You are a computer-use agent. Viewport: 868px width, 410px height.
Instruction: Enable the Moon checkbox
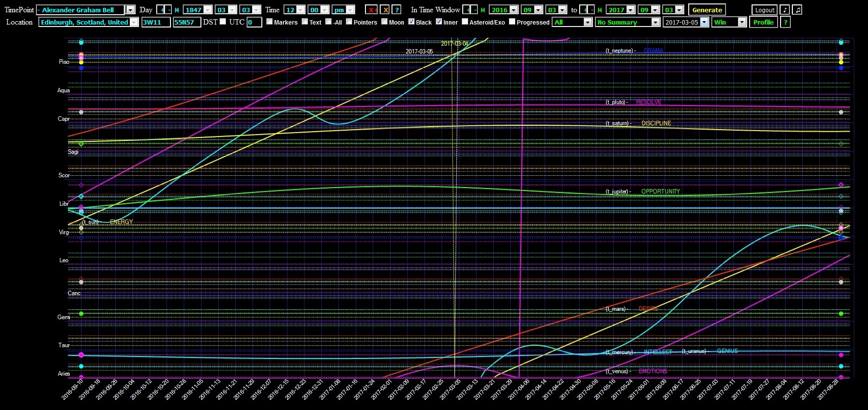click(384, 21)
